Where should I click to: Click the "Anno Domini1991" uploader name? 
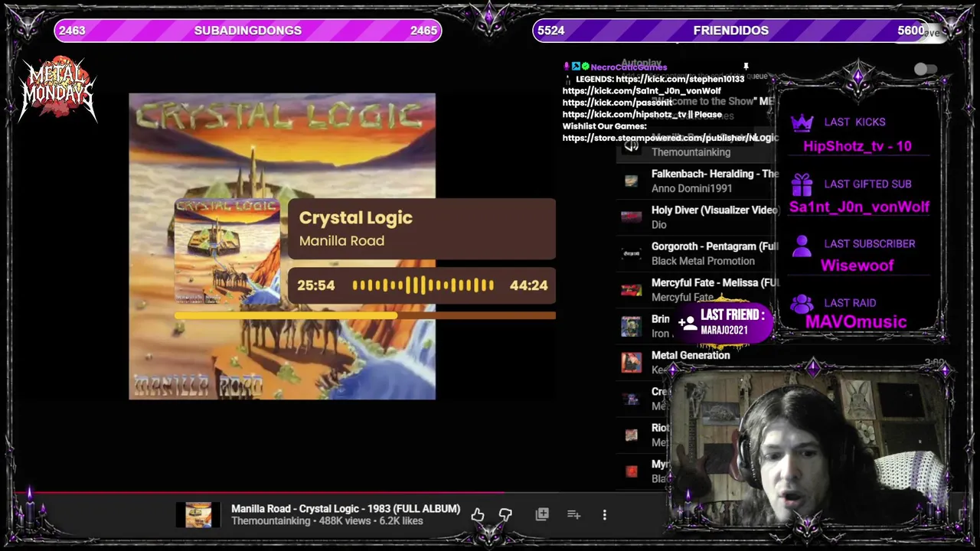tap(692, 188)
